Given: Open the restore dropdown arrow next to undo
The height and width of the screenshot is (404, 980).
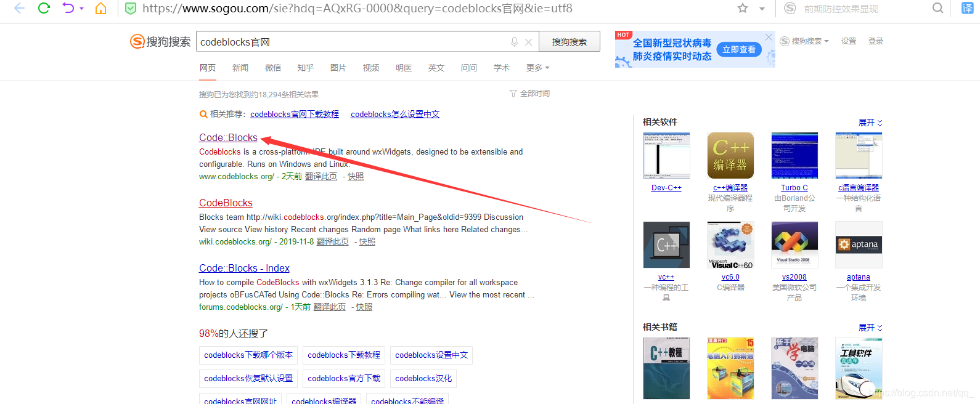Looking at the screenshot, I should [81, 9].
